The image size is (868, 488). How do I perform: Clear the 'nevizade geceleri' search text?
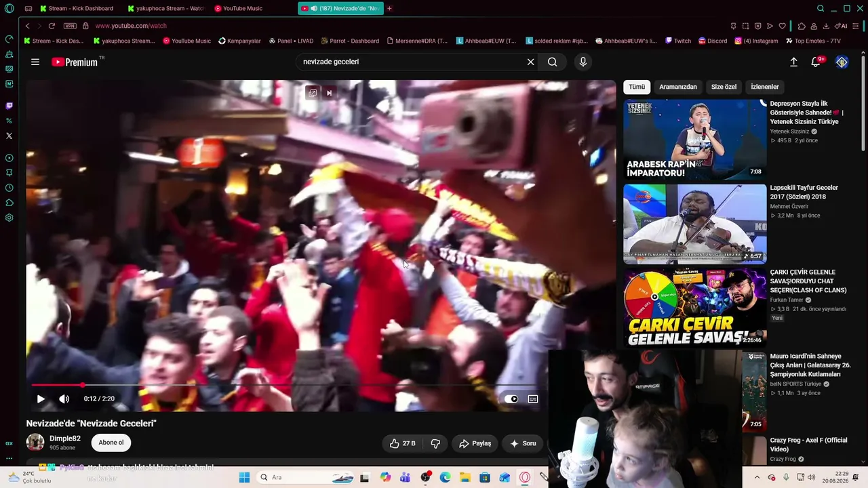[530, 62]
